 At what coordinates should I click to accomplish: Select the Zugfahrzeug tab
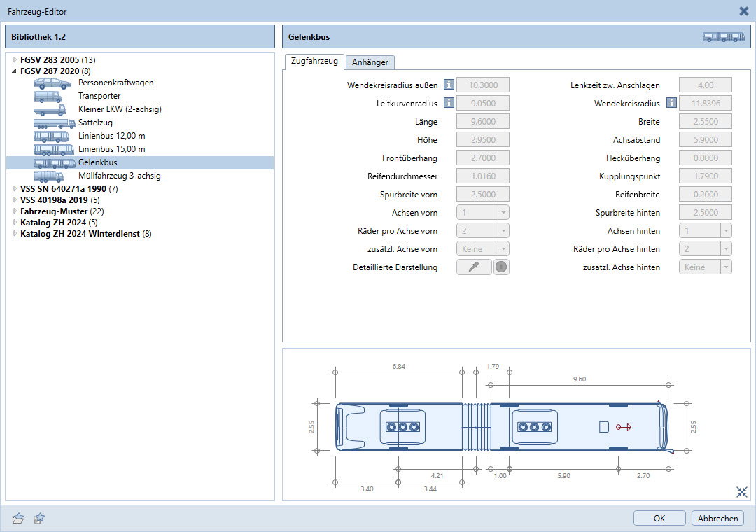tap(314, 62)
